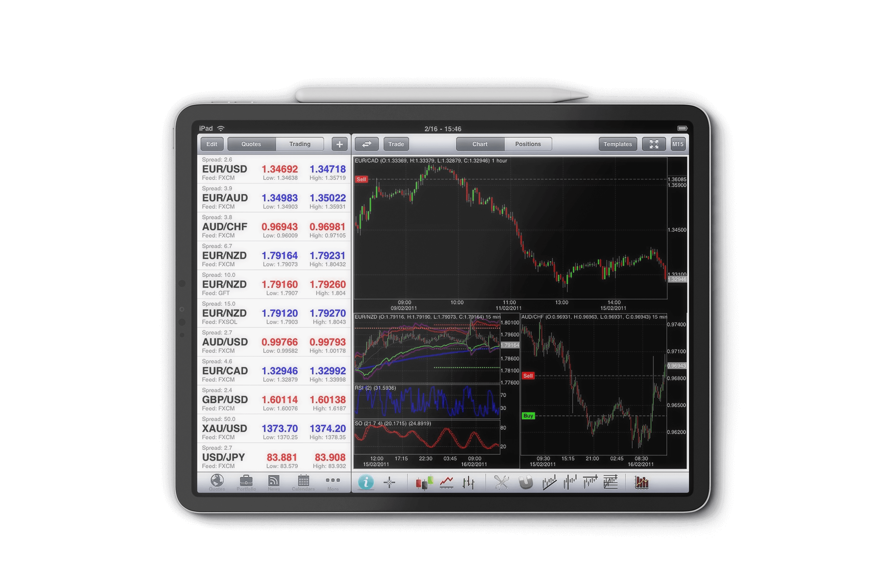Open the Templates button
This screenshot has height=588, width=882.
coord(618,144)
